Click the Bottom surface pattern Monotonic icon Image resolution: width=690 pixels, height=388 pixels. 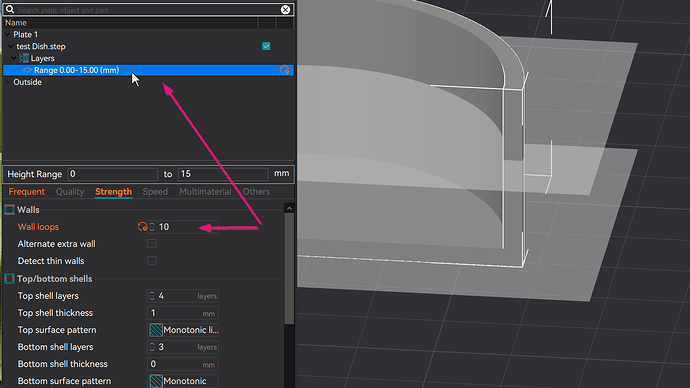point(156,381)
